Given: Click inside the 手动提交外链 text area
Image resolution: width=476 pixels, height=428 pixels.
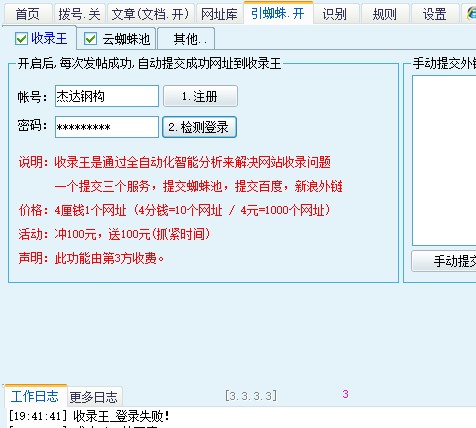Looking at the screenshot, I should point(444,160).
